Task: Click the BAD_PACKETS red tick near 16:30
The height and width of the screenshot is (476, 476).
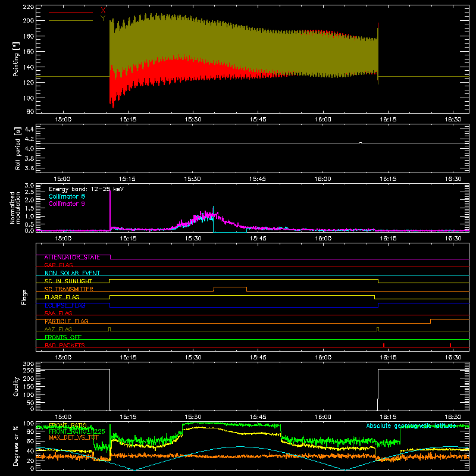Action: click(x=450, y=345)
